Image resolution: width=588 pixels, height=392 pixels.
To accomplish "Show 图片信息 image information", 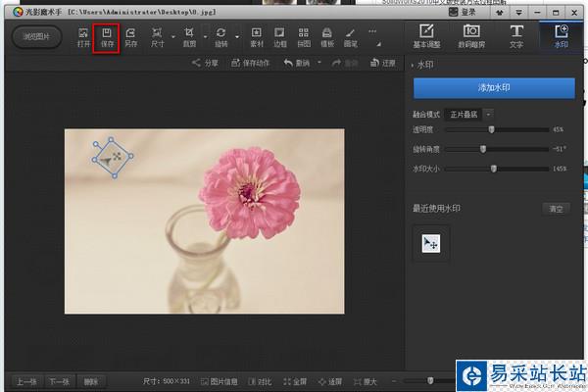I will pyautogui.click(x=220, y=382).
